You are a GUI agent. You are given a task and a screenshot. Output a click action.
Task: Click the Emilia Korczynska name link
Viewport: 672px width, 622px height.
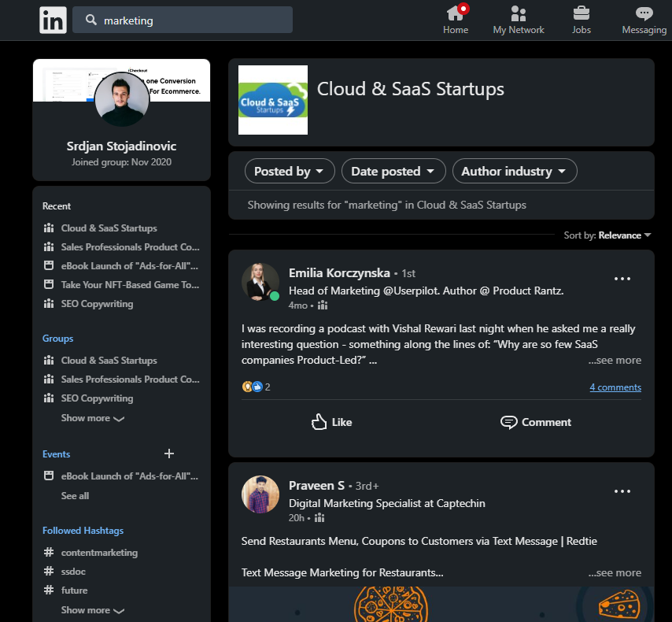339,273
